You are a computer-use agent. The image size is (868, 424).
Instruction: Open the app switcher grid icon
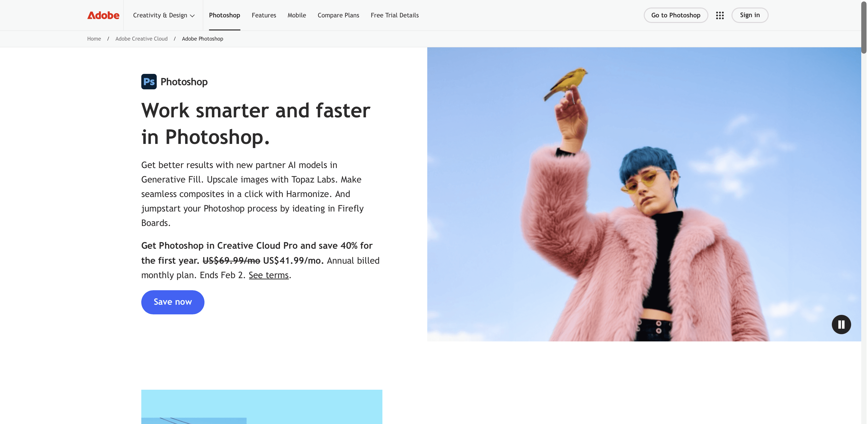tap(720, 15)
